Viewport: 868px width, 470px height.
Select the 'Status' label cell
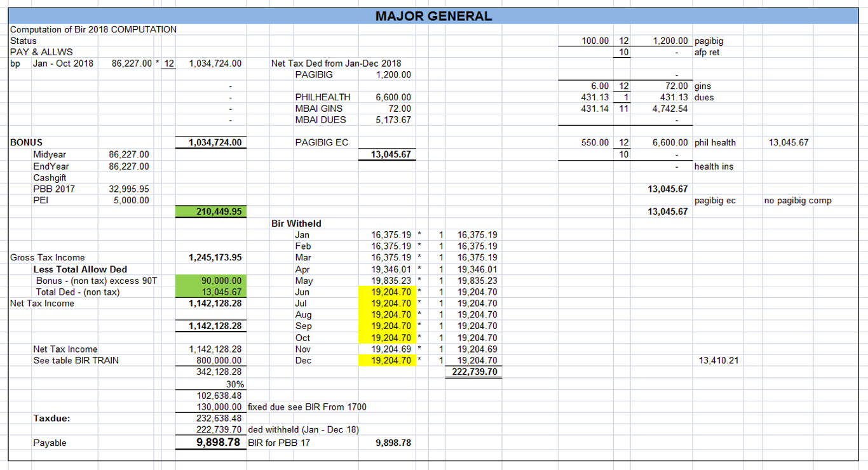(24, 41)
